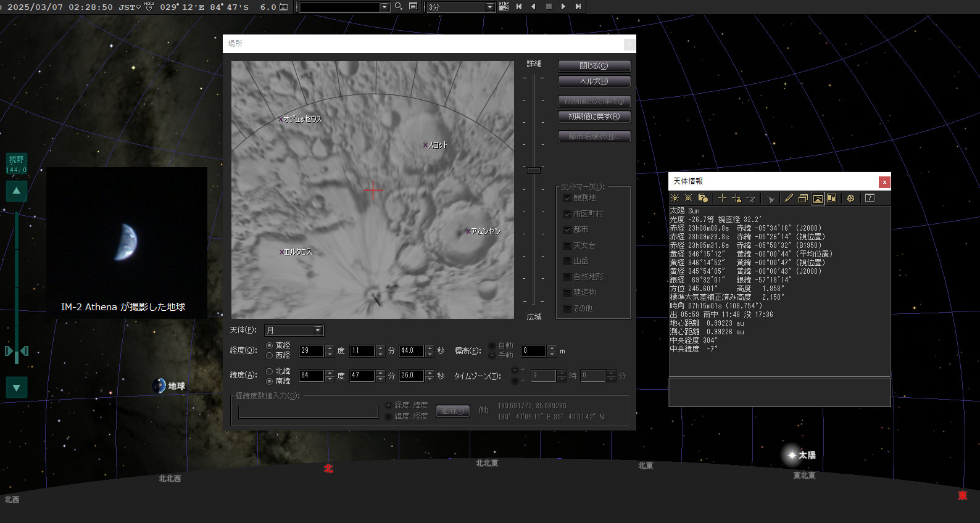Set time to now with the NOW clock icon
Image resolution: width=980 pixels, height=523 pixels.
(149, 6)
